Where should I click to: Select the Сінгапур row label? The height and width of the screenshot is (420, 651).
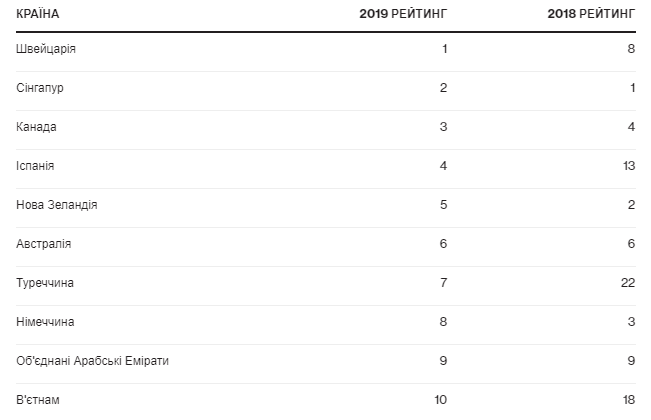pos(41,88)
